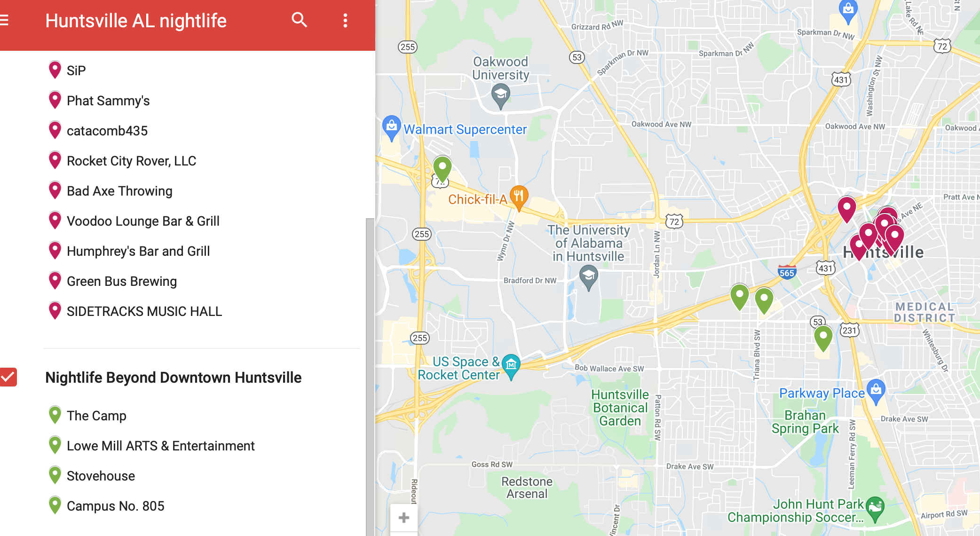980x536 pixels.
Task: Click the Green Bus Brewing pin icon
Action: coord(55,281)
